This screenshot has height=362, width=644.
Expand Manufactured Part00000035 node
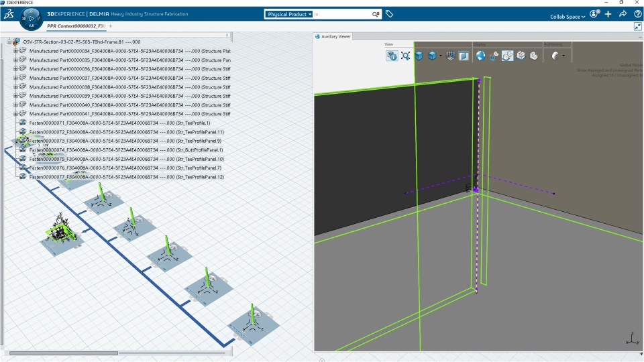click(15, 60)
